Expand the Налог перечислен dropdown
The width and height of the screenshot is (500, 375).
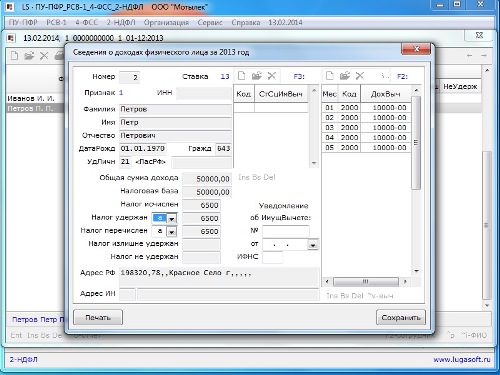(x=171, y=231)
